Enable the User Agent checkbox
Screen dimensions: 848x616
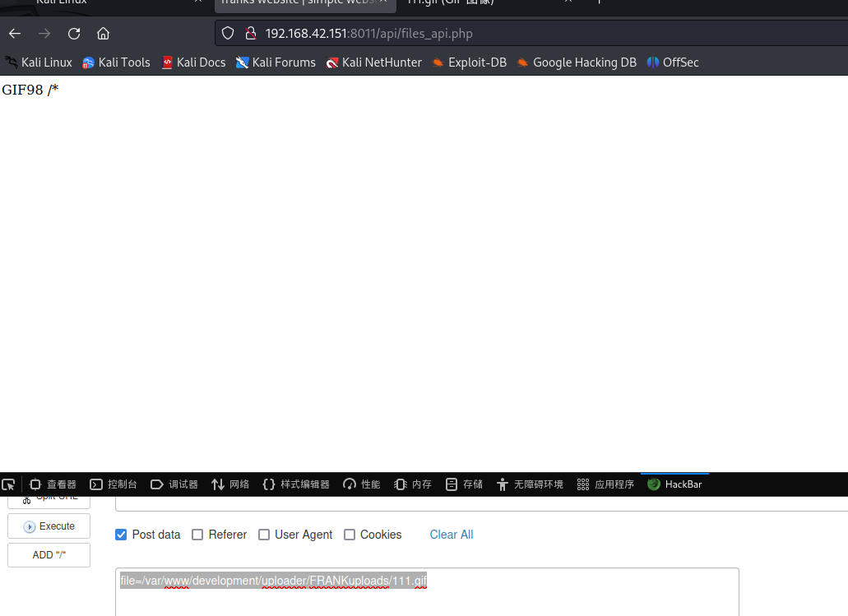[264, 535]
